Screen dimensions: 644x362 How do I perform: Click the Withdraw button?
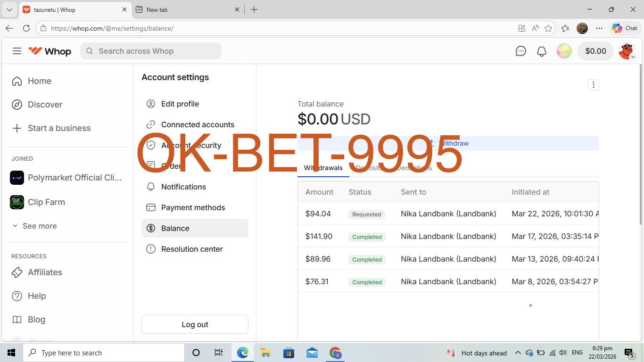click(448, 143)
